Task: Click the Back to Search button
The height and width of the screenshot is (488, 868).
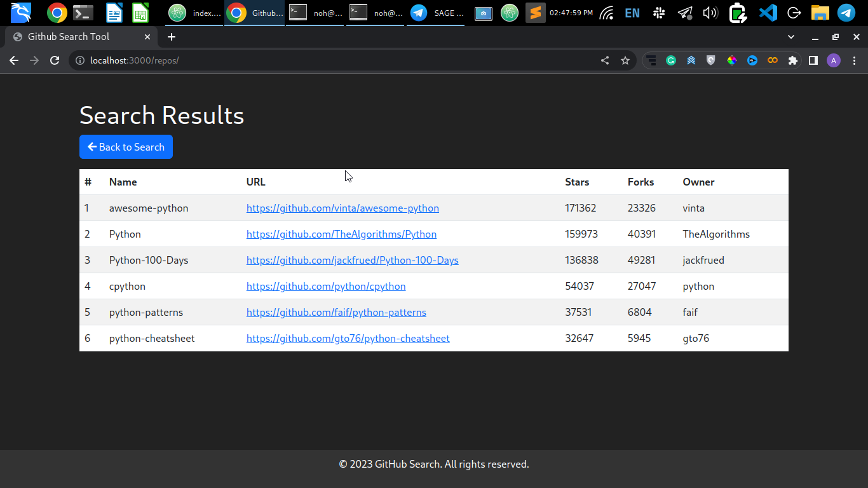Action: (126, 147)
